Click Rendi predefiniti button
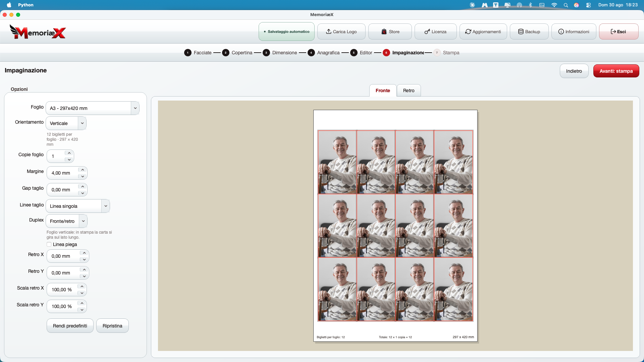Screen dimensions: 644x362 click(x=70, y=326)
